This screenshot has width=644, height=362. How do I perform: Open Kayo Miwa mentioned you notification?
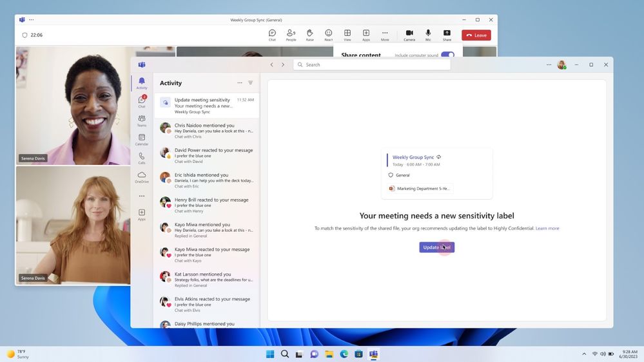point(207,230)
